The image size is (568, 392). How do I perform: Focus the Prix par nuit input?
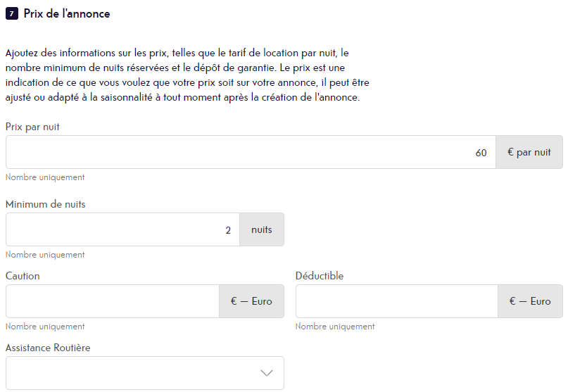tap(251, 152)
